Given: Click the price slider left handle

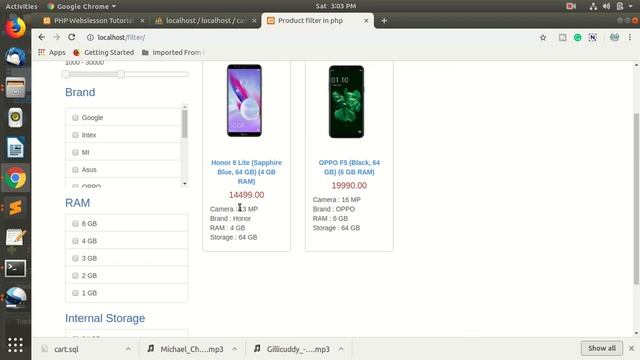Looking at the screenshot, I should pyautogui.click(x=66, y=74).
